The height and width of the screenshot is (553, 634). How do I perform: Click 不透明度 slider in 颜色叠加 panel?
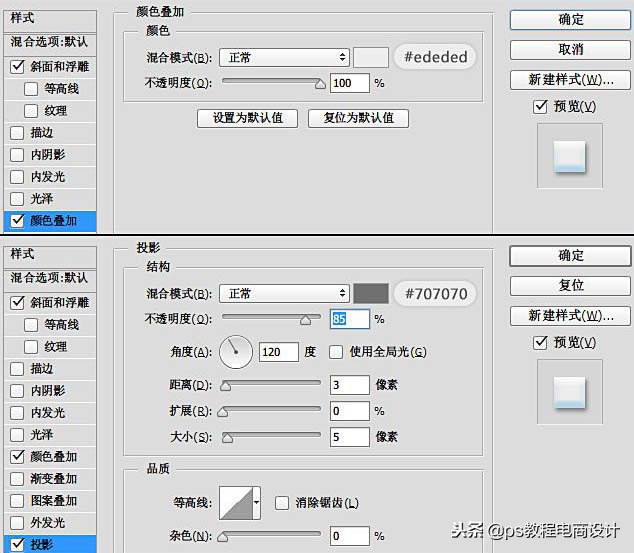[x=273, y=82]
